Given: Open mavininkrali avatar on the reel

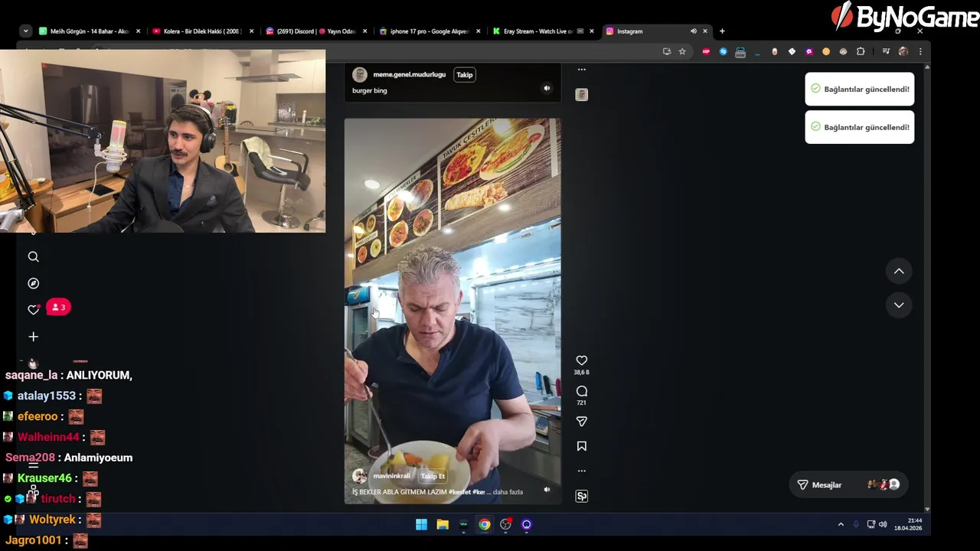Looking at the screenshot, I should point(359,476).
